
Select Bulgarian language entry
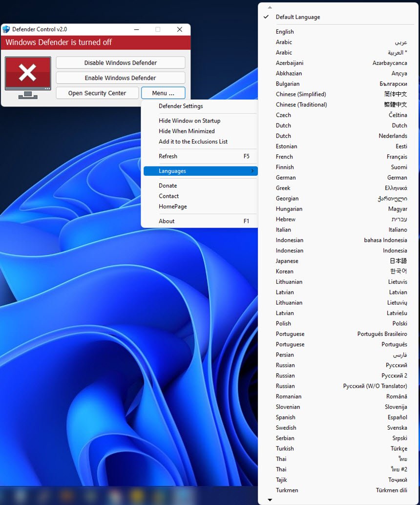(338, 84)
